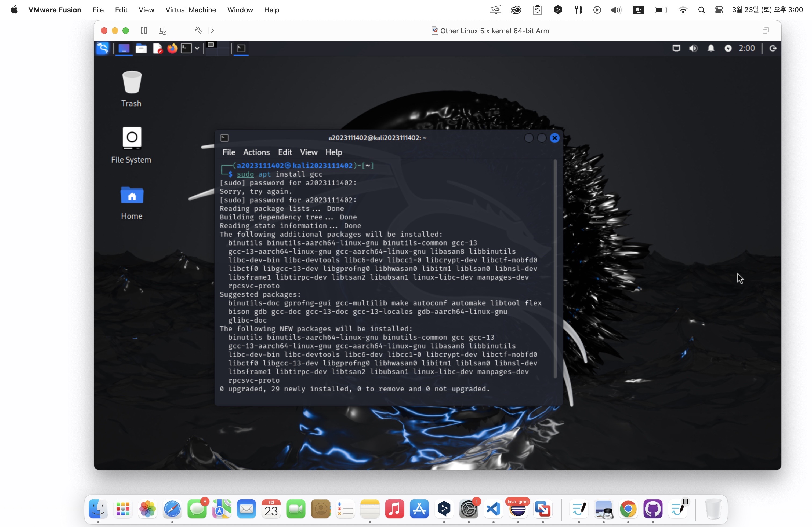Launch terminal emulator from the panel
Screen dimensions: 812x527
[186, 48]
